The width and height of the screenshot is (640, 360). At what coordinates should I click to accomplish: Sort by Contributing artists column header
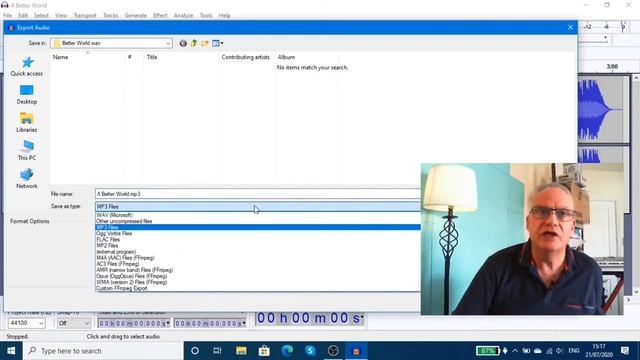tap(246, 57)
